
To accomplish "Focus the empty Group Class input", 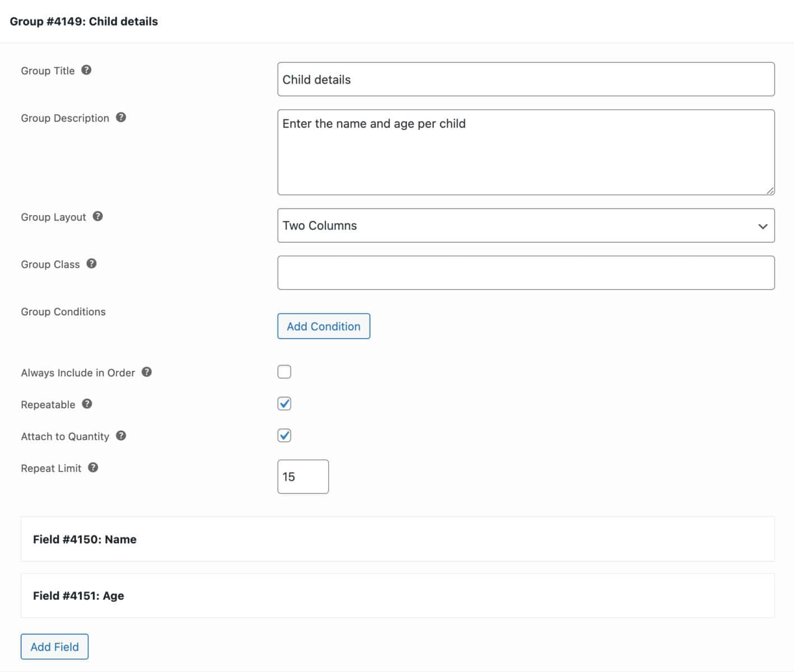I will coord(526,273).
